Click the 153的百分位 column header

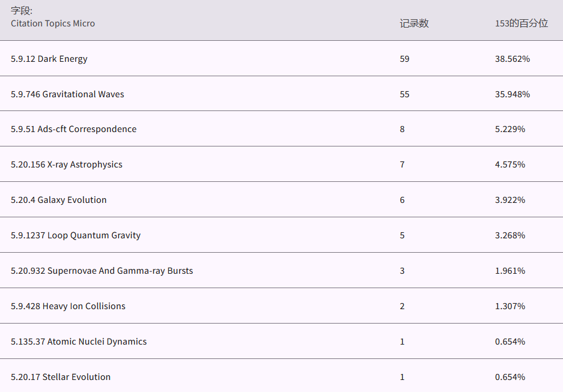[521, 23]
